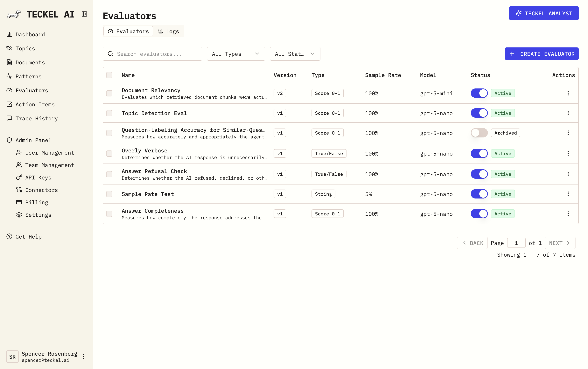
Task: Tick the select-all checkbox in the header
Action: [x=109, y=75]
